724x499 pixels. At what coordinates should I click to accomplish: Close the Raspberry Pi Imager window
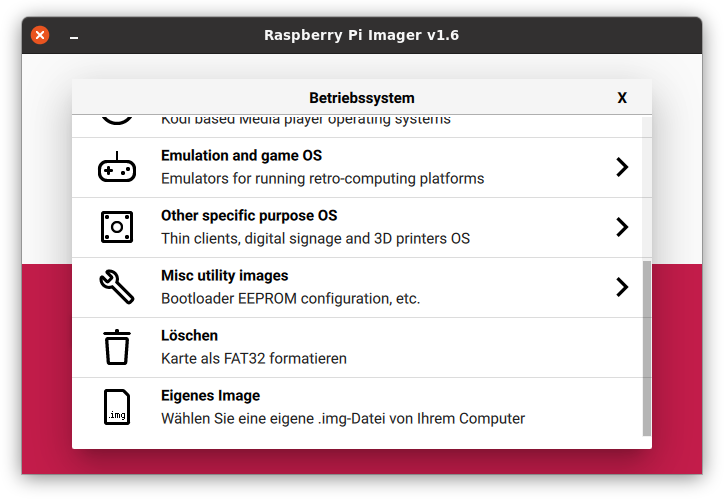click(40, 35)
